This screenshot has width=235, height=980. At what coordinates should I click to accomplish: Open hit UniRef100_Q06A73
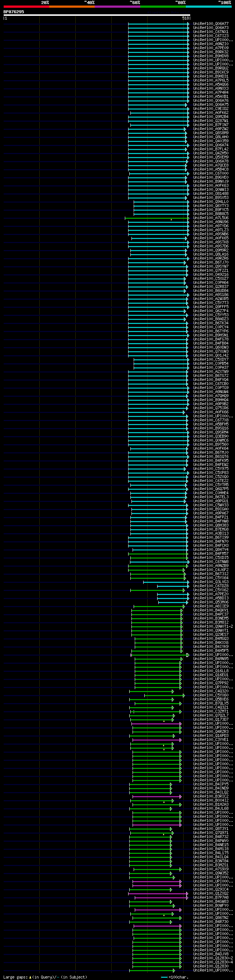[211, 28]
